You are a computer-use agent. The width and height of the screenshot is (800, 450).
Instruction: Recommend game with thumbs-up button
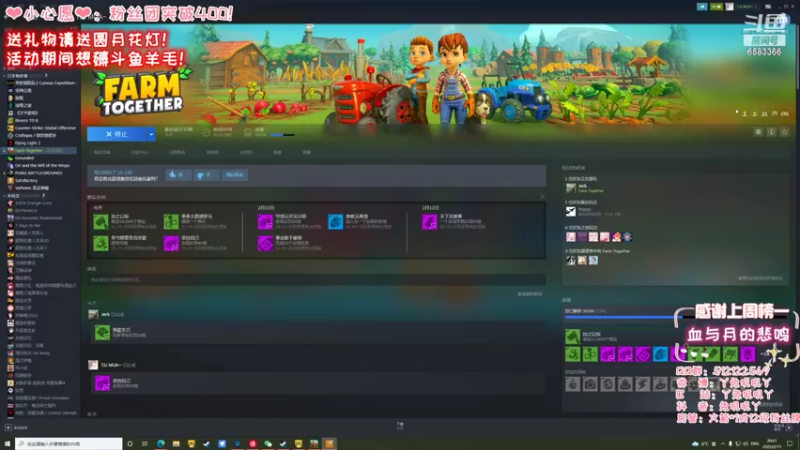pyautogui.click(x=178, y=174)
